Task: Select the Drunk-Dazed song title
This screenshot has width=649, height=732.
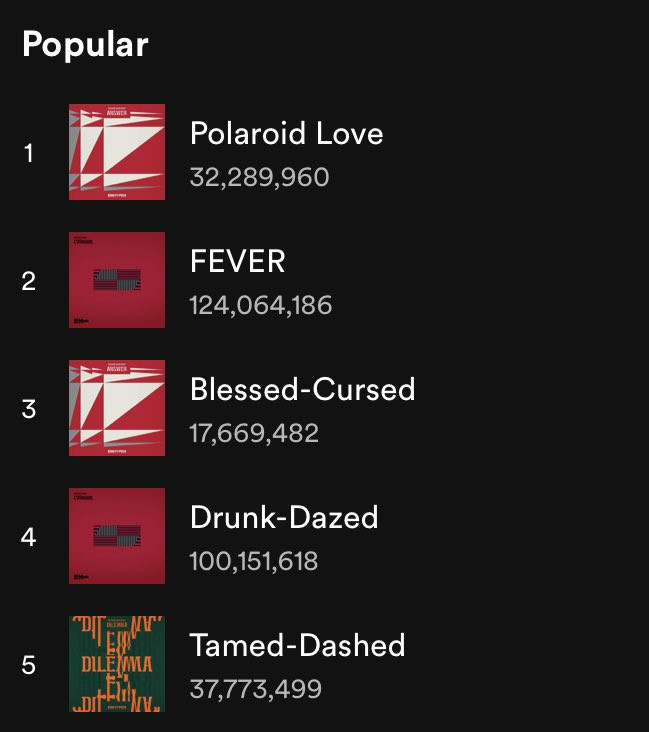Action: 284,517
